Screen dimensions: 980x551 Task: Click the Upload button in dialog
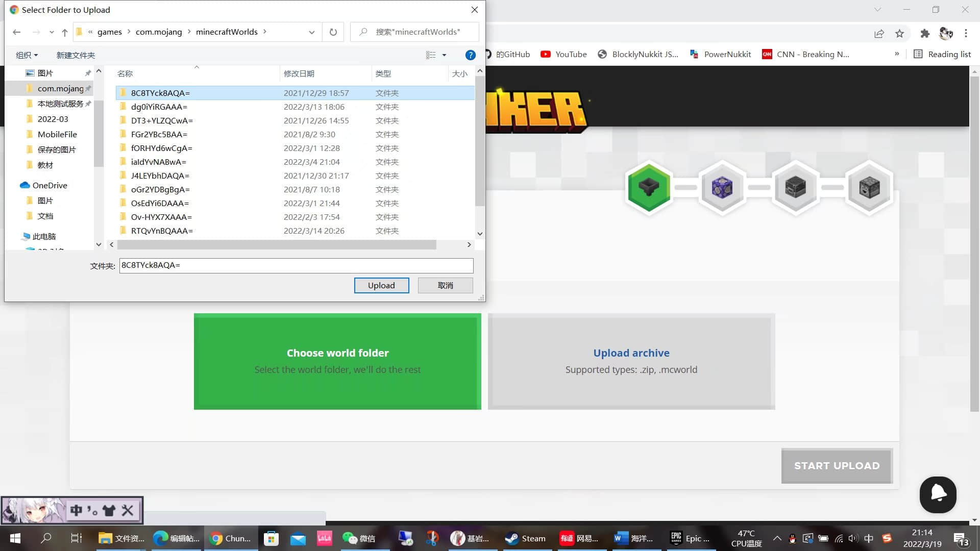(381, 285)
